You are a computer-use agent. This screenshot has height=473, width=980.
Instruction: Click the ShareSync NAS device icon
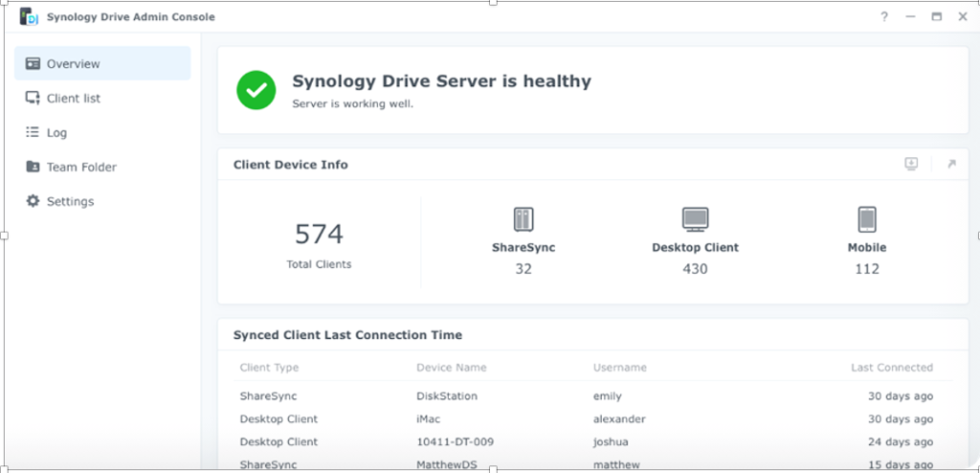523,219
